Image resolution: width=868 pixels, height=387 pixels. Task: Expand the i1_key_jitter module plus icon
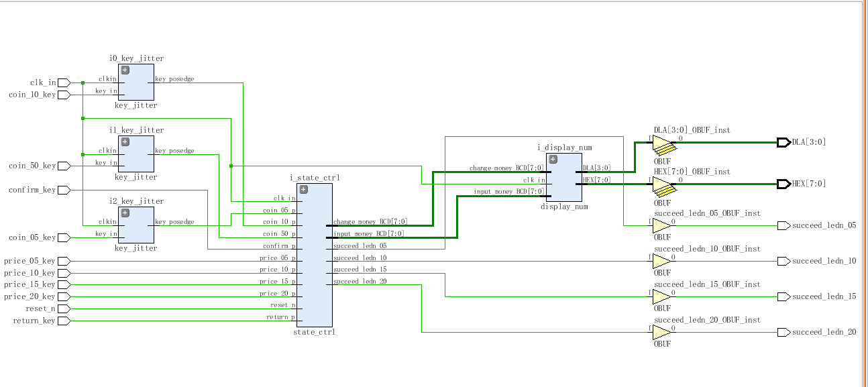point(125,141)
